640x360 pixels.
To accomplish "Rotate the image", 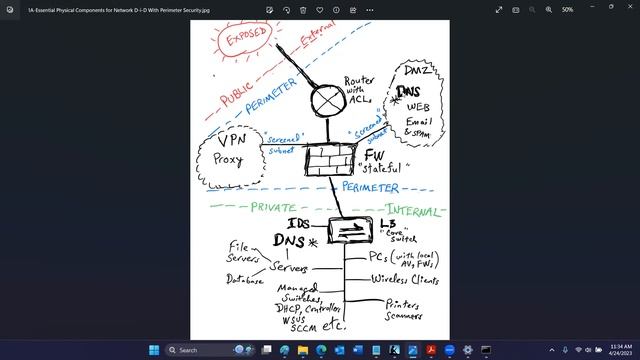I will coord(287,10).
